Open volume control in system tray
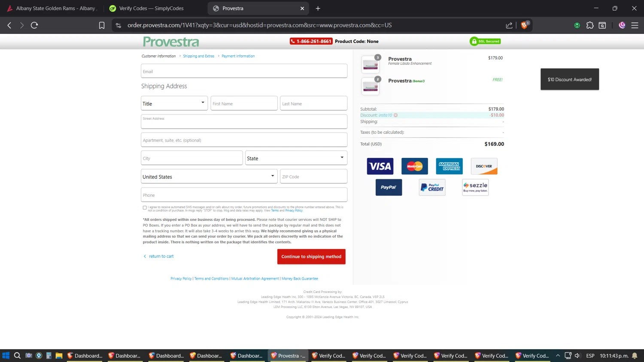The image size is (644, 362). click(x=577, y=356)
